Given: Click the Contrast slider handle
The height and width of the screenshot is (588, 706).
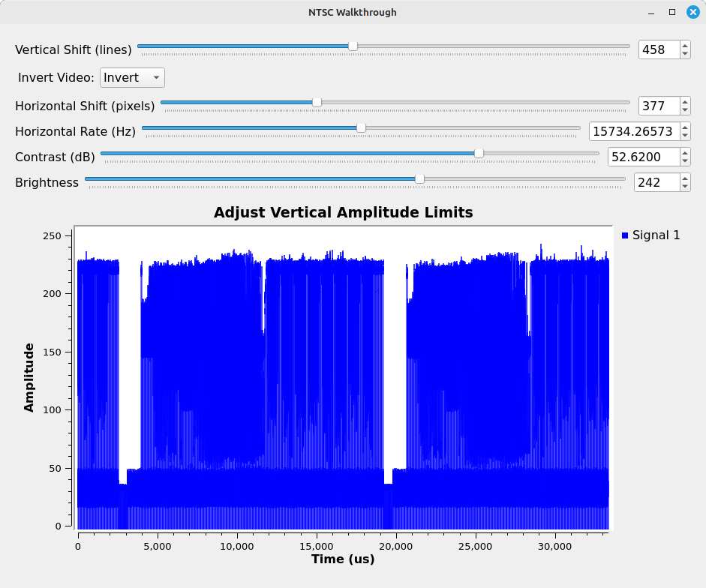Looking at the screenshot, I should (479, 153).
